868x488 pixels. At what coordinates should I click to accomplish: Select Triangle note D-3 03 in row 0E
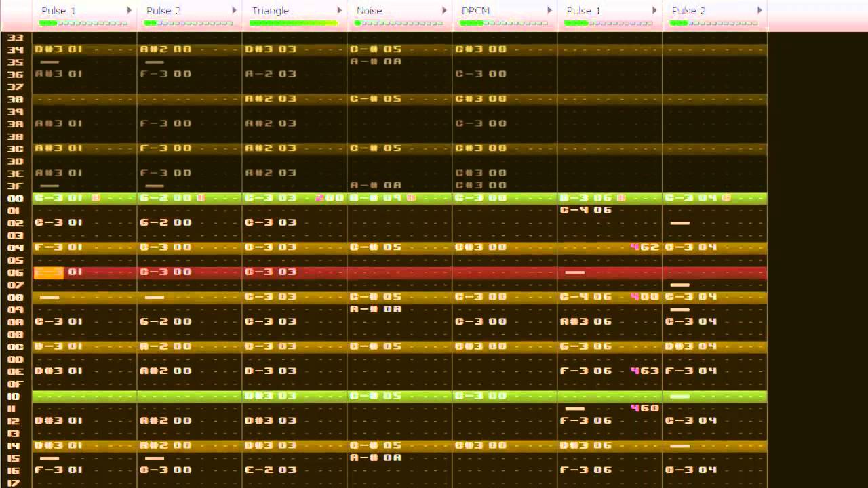271,371
